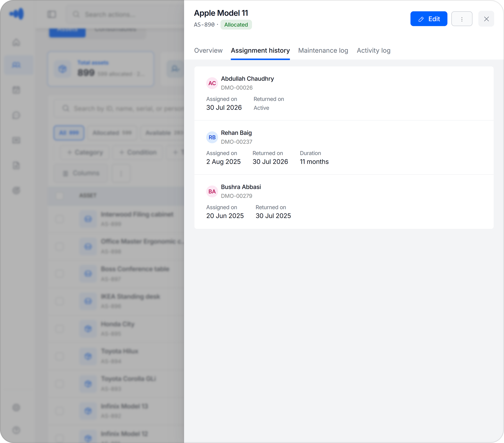Click the 20 Jun 2025 assigned date

(225, 216)
